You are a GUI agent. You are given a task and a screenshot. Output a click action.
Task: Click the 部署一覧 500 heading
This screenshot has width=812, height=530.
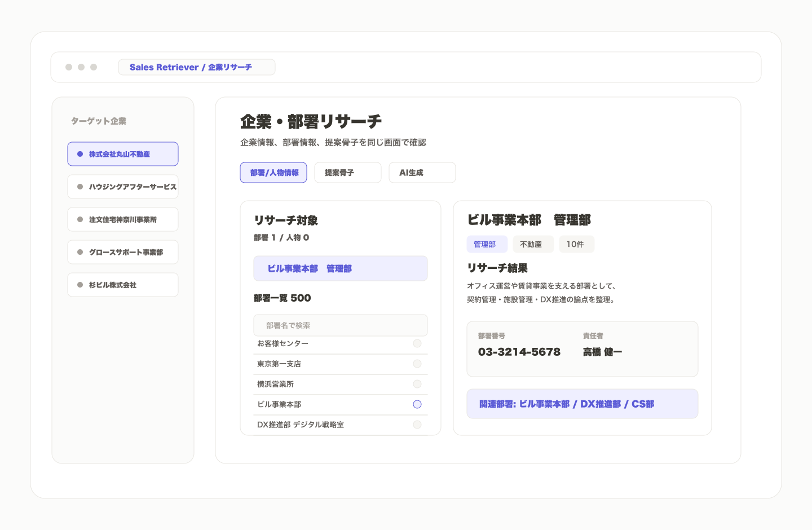(x=283, y=298)
